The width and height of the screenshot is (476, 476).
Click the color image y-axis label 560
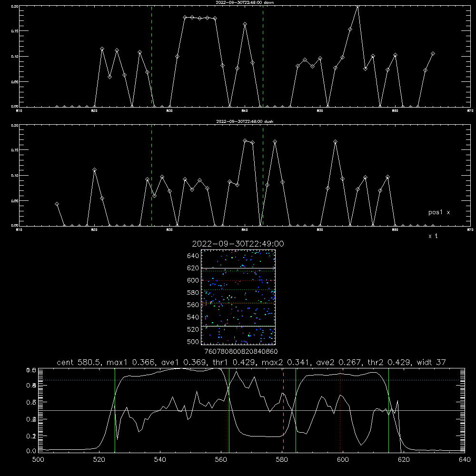point(193,305)
